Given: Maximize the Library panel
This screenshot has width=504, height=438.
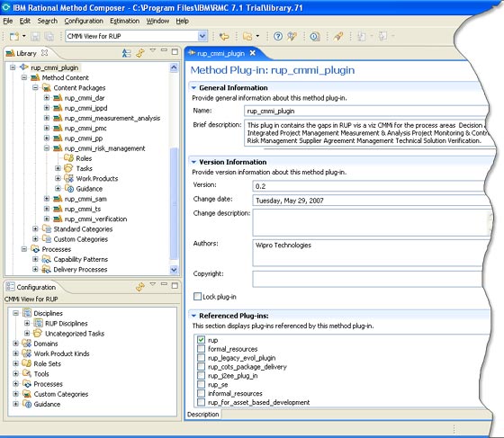Looking at the screenshot, I should 175,51.
